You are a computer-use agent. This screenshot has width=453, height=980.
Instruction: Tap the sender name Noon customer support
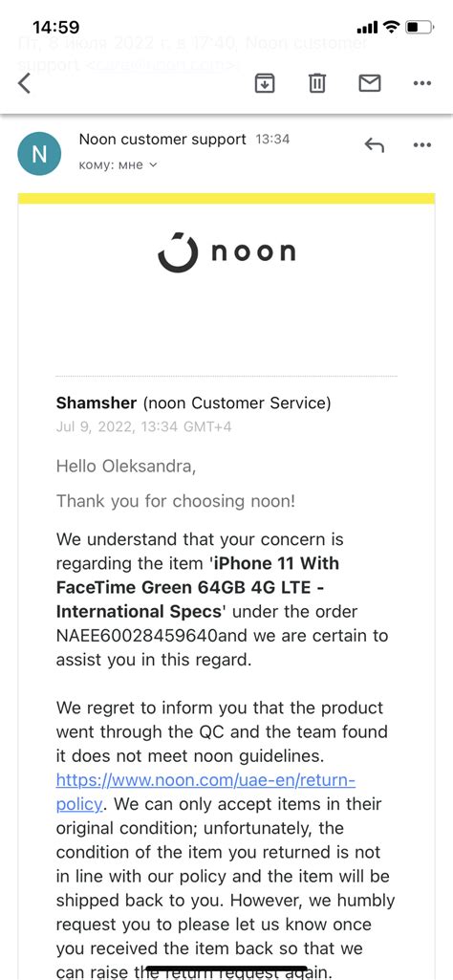point(162,140)
